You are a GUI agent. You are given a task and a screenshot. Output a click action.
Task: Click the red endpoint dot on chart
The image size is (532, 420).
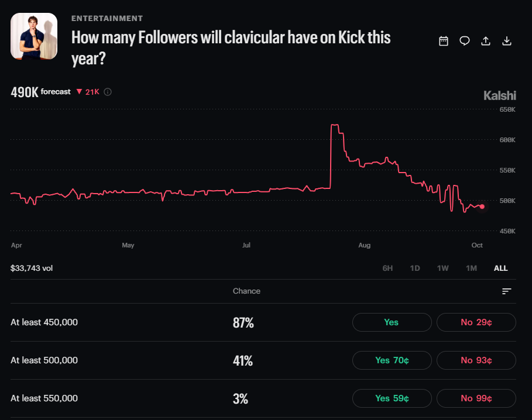(482, 206)
